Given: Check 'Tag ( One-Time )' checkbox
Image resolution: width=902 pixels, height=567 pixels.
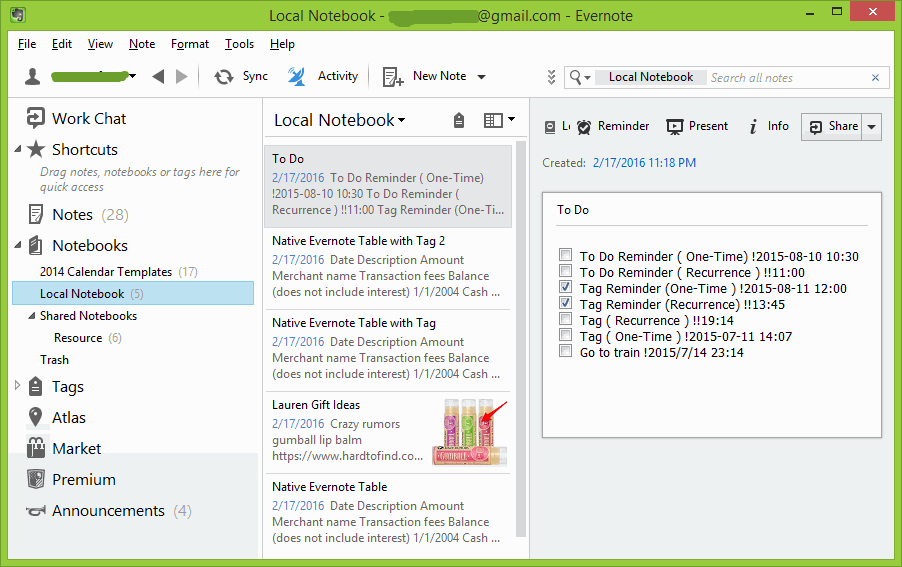Looking at the screenshot, I should [565, 335].
